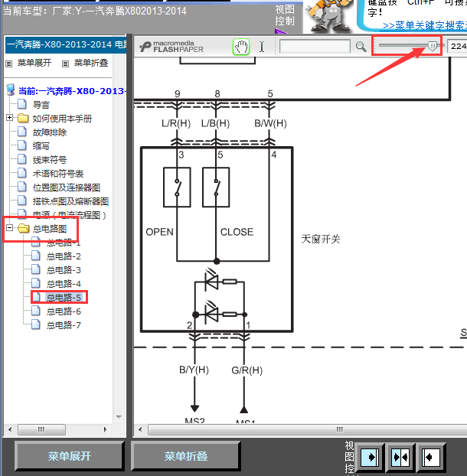Viewport: 467px width, 476px height.
Task: Open the 总电路-6 diagram
Action: (64, 311)
